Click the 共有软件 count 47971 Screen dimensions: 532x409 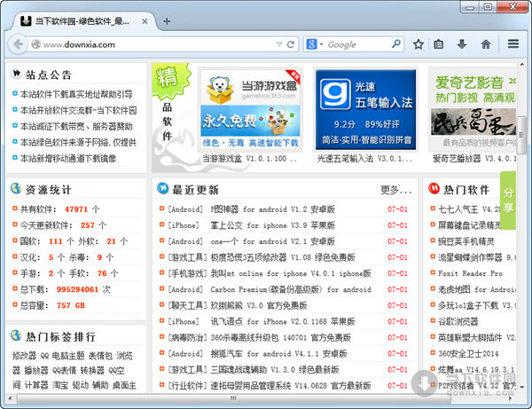[76, 209]
